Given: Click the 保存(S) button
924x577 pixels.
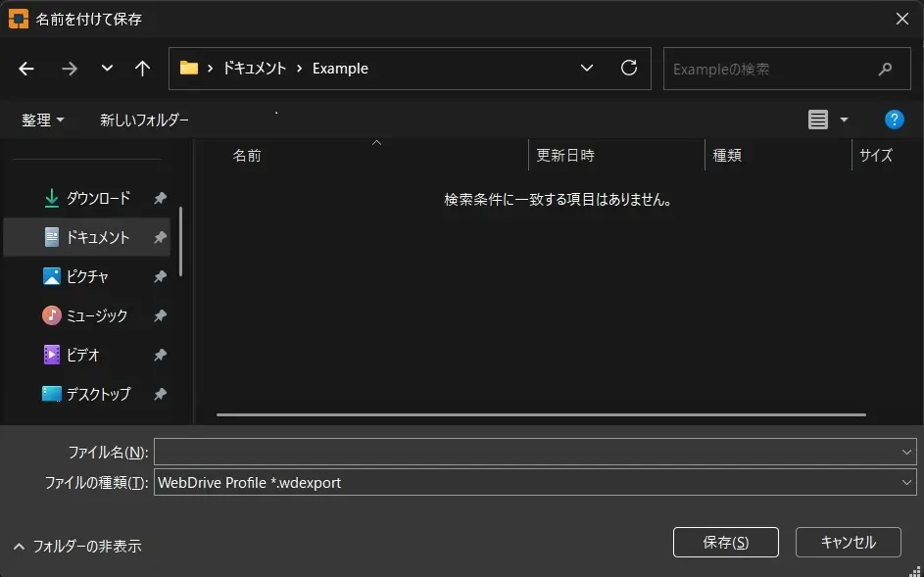Looking at the screenshot, I should point(725,542).
